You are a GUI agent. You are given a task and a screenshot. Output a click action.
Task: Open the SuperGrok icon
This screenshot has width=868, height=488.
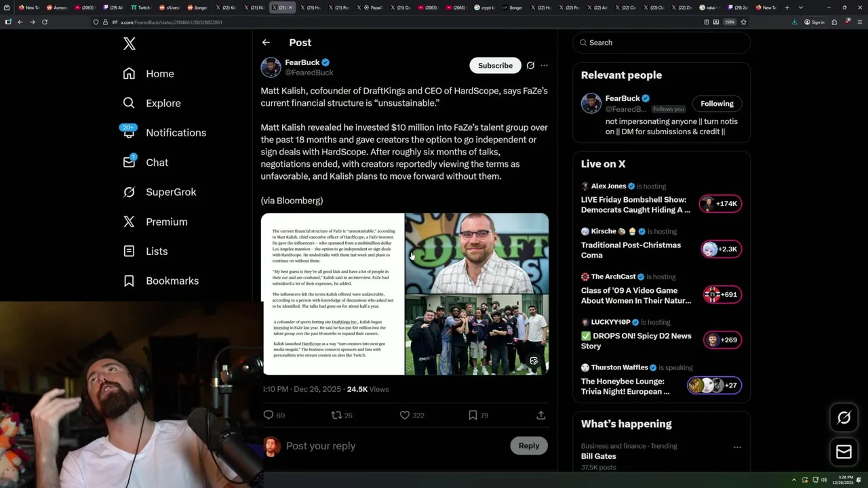[129, 192]
